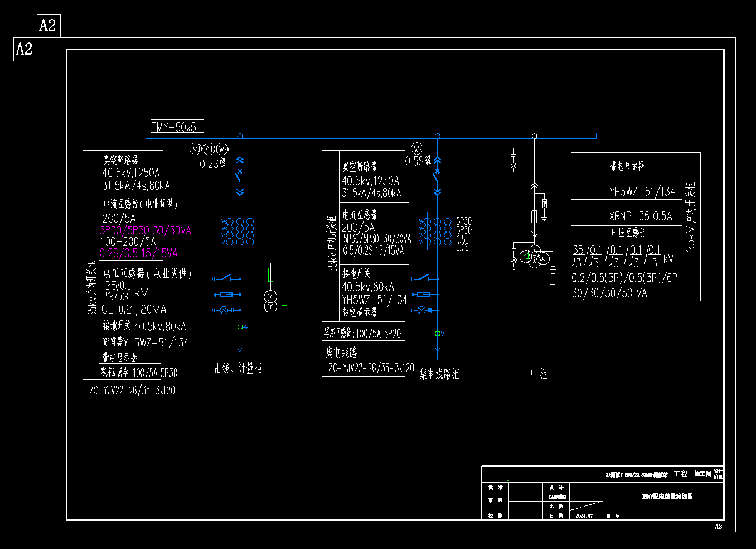Select the A ammeter circle symbol

(x=209, y=149)
